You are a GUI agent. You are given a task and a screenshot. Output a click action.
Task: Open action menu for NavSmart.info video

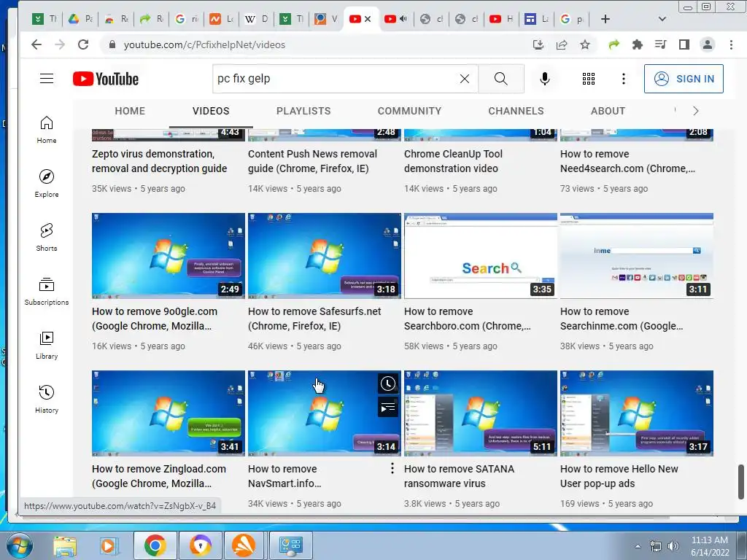coord(392,469)
